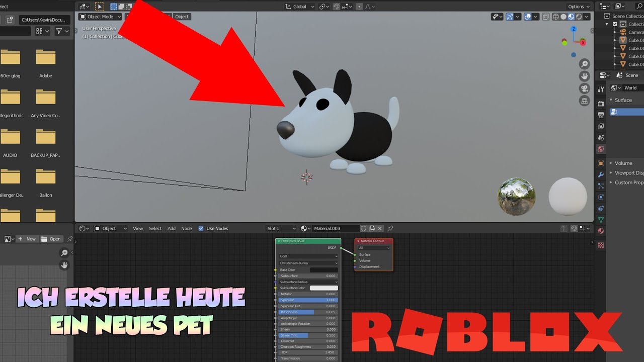Viewport: 644px width, 362px height.
Task: Switch to solid viewport shading
Action: [563, 17]
